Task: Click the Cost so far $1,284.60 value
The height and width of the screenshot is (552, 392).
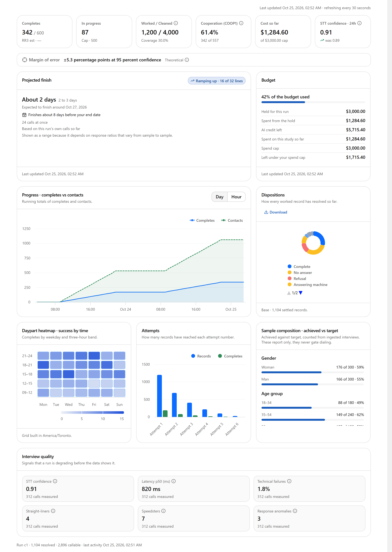Action: 274,32
